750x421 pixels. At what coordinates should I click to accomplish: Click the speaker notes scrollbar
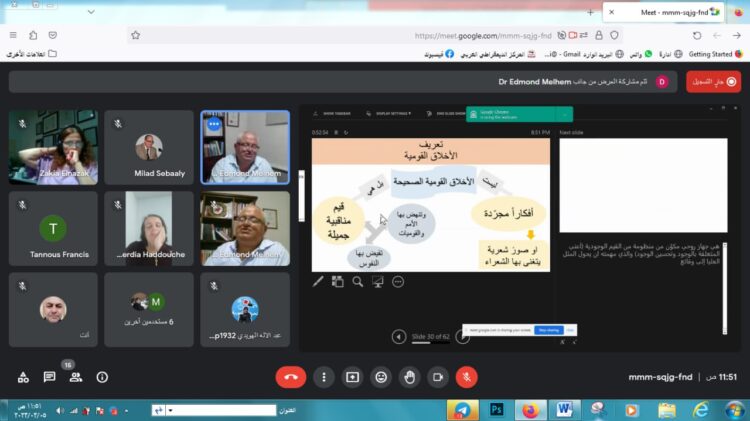point(725,288)
